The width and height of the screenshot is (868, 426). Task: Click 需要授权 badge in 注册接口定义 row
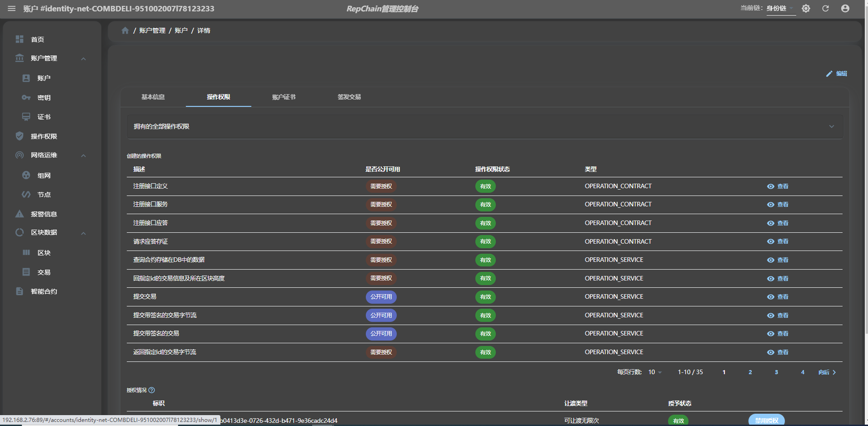pos(381,186)
